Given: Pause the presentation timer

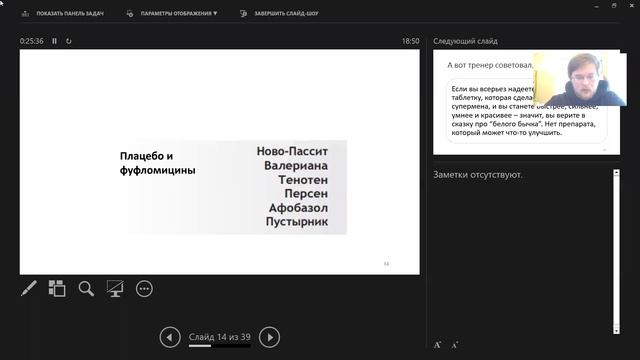Looking at the screenshot, I should tap(54, 41).
